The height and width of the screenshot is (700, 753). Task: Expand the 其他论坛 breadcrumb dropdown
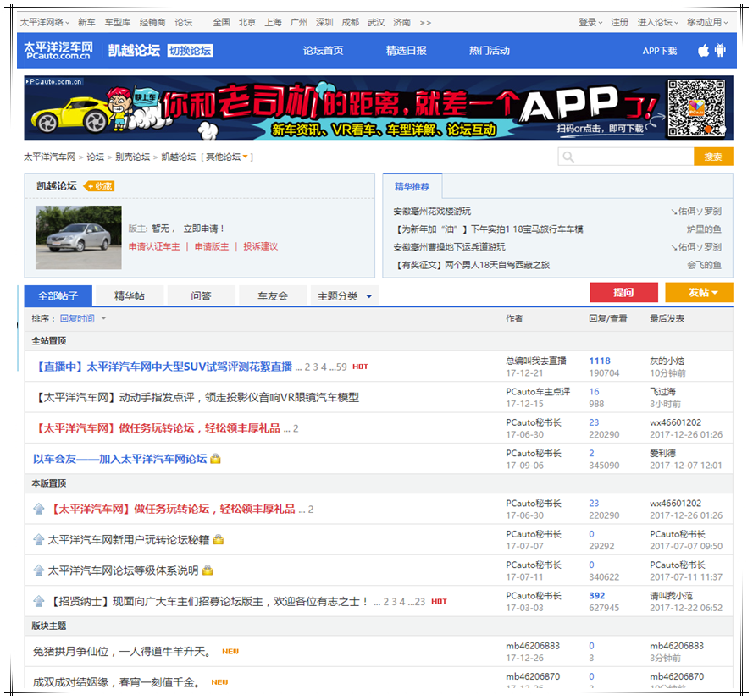coord(227,157)
